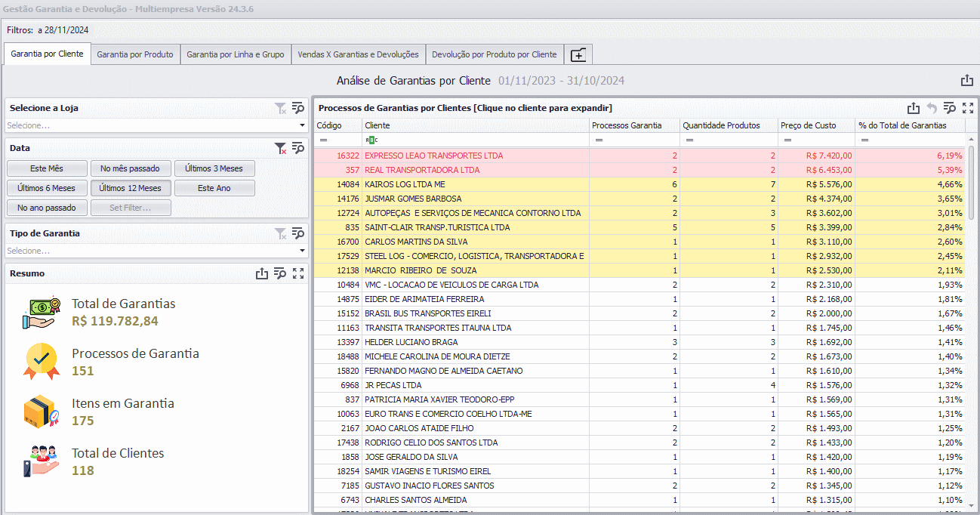Sort by Cliente column header
Viewport: 980px width, 515px height.
[x=476, y=125]
